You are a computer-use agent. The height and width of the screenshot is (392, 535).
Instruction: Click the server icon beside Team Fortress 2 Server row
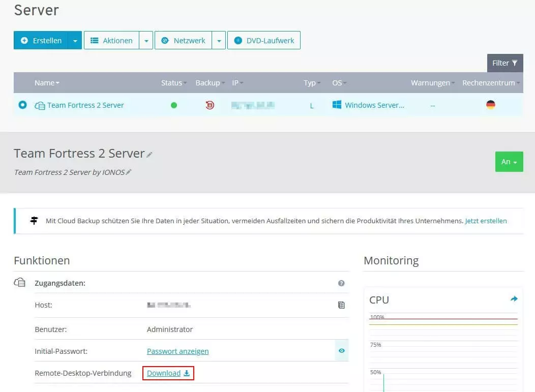tap(40, 105)
